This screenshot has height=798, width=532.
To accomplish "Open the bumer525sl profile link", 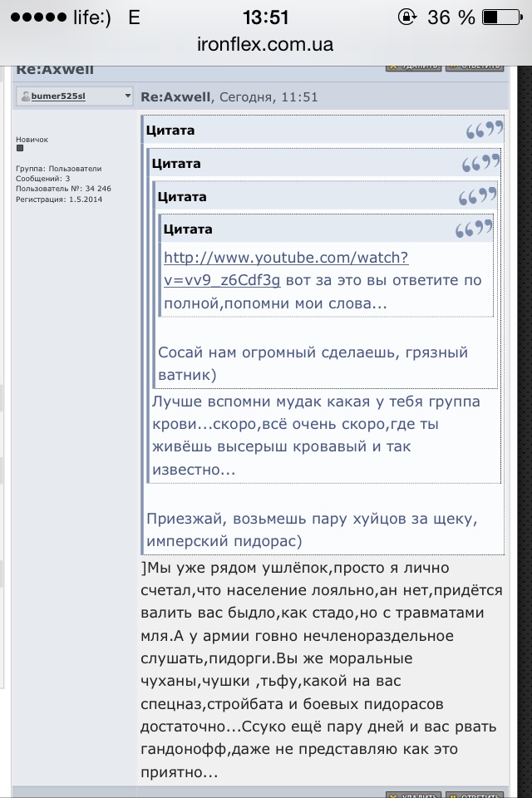I will 58,96.
